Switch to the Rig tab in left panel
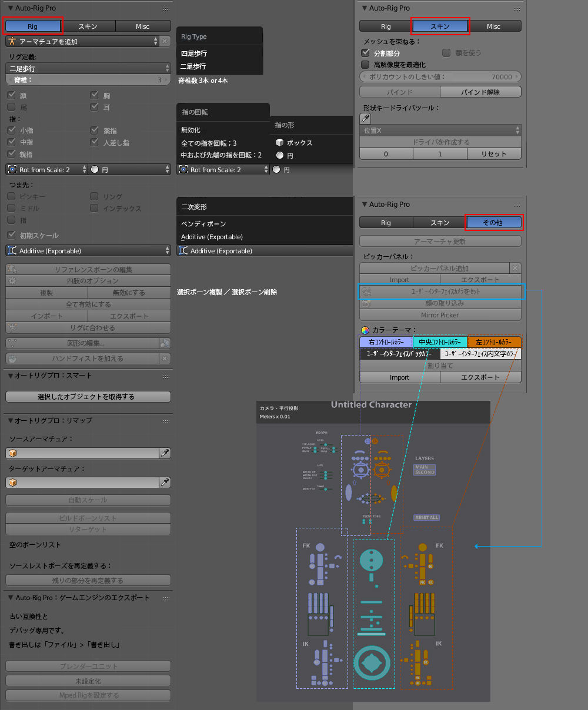The image size is (588, 710). (x=32, y=26)
